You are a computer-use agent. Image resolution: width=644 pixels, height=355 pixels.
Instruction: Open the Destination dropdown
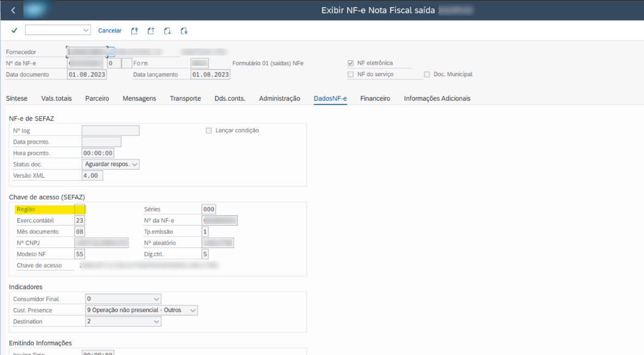point(156,322)
